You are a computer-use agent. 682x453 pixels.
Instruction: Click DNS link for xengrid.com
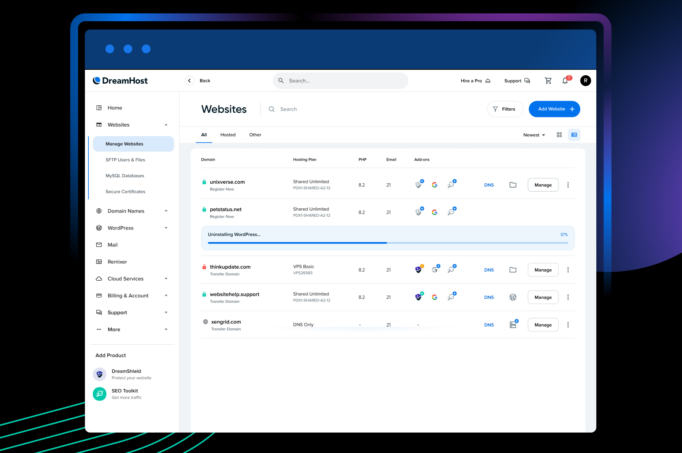point(489,324)
